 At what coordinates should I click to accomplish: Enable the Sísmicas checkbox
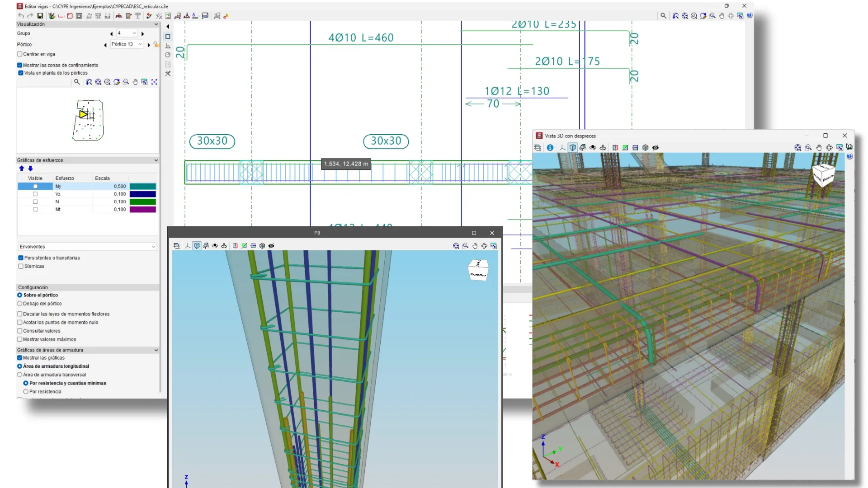click(21, 266)
